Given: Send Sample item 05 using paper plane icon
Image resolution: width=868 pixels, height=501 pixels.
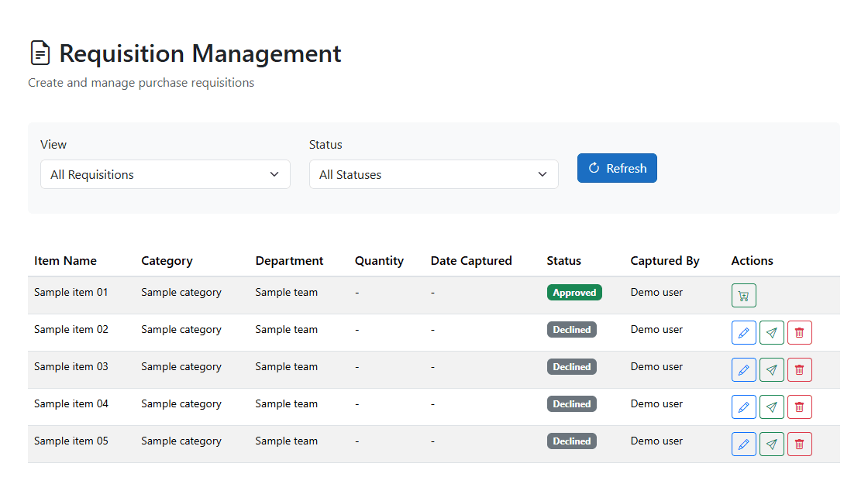Looking at the screenshot, I should pos(772,444).
